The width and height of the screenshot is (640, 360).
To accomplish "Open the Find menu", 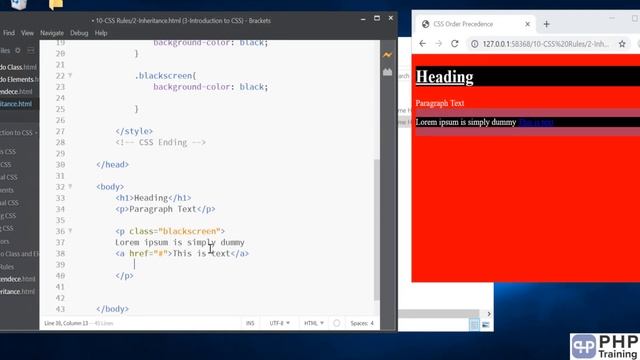I will (x=9, y=33).
